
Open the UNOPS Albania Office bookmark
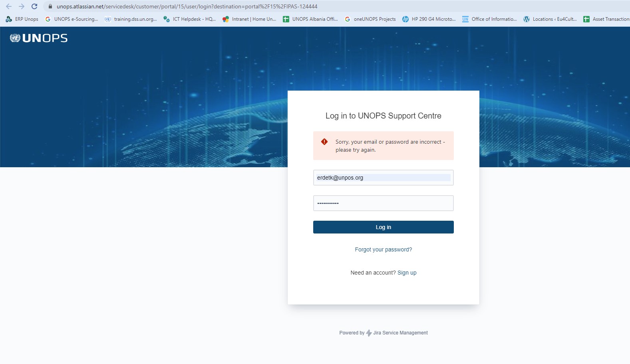(x=311, y=19)
